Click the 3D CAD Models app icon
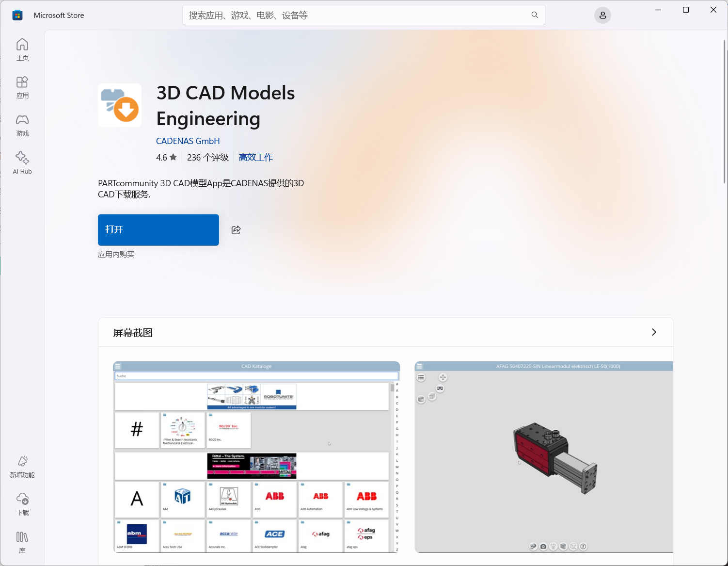728x566 pixels. click(120, 105)
